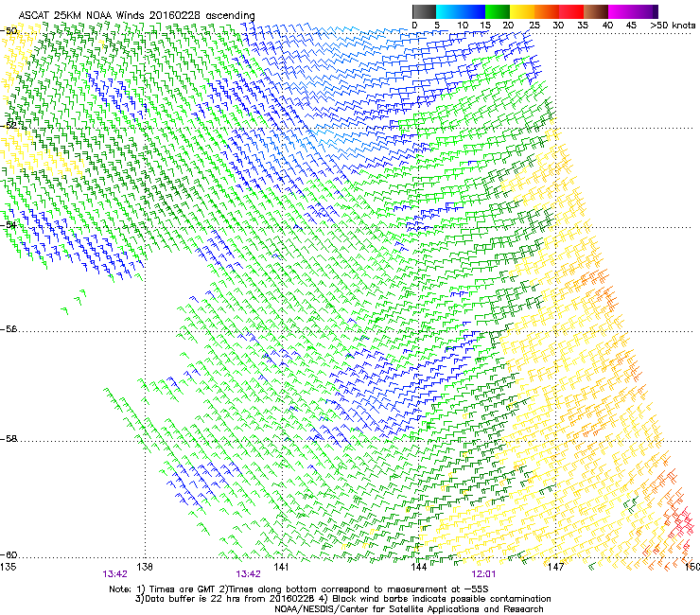Viewport: 700px width, 615px height.
Task: Click the 13:42 time stamp near 141
Action: click(248, 574)
